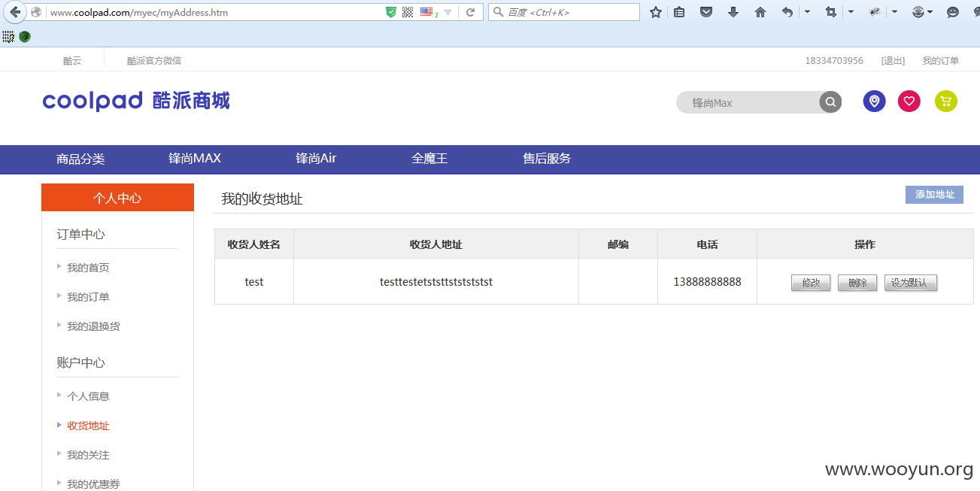Click the coolpad 酷派商城 logo
The image size is (980, 491).
(136, 101)
